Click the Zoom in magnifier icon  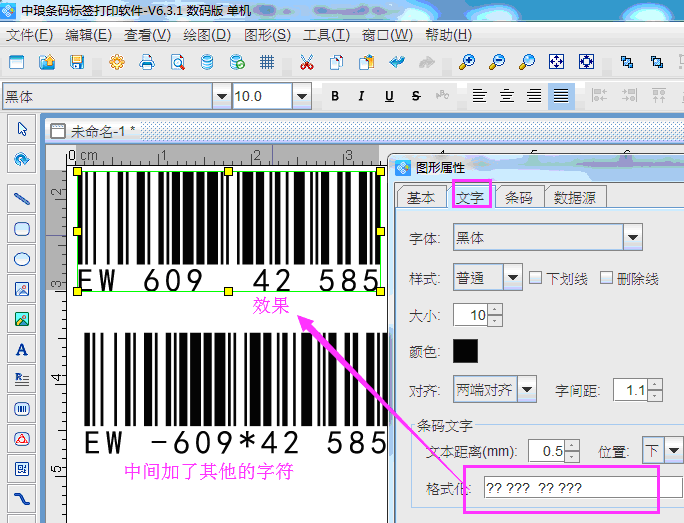pyautogui.click(x=467, y=62)
